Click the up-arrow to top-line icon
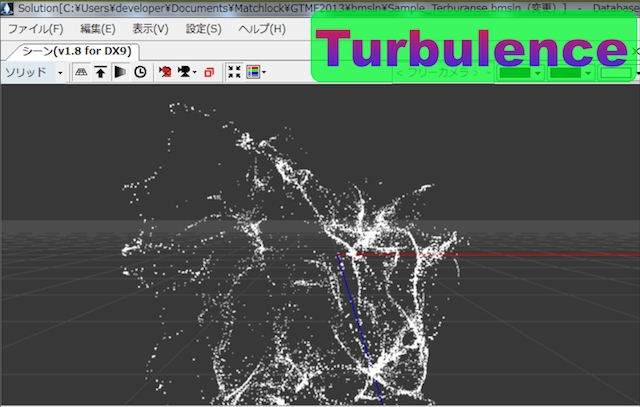The image size is (640, 407). coord(100,72)
